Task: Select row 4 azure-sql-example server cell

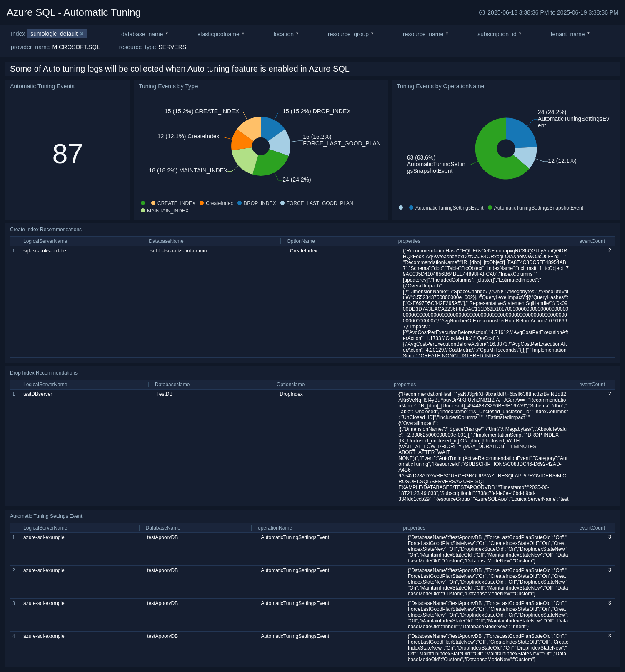Action: pos(44,636)
